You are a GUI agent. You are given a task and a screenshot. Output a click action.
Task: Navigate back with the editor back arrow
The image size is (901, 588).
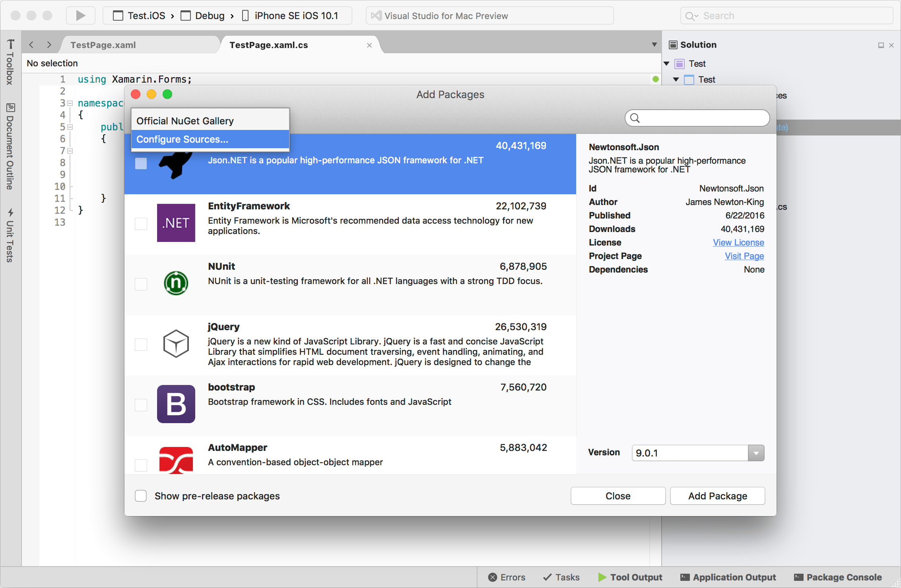click(x=31, y=45)
